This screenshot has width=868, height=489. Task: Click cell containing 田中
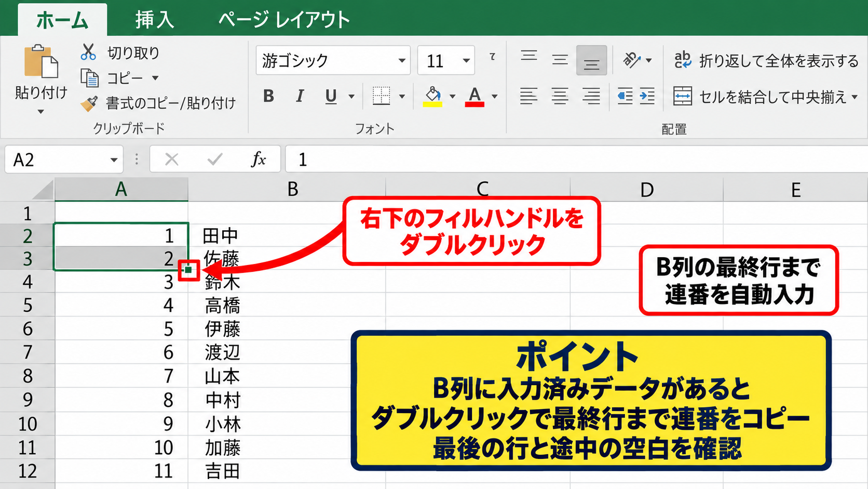[x=287, y=236]
